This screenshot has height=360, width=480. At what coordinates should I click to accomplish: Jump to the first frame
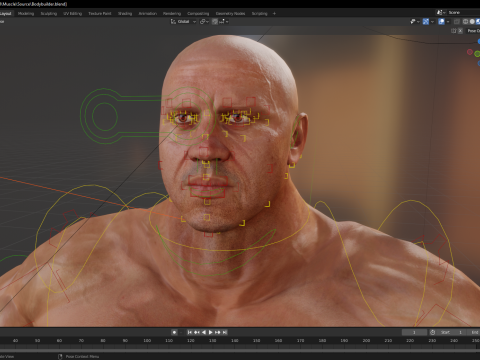(190, 332)
